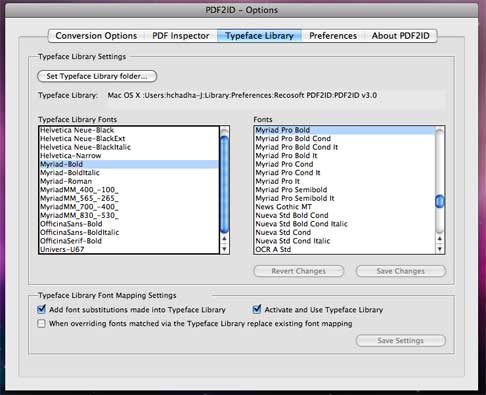486x395 pixels.
Task: Select MyriadMM_700_-400_ font entry
Action: point(129,207)
